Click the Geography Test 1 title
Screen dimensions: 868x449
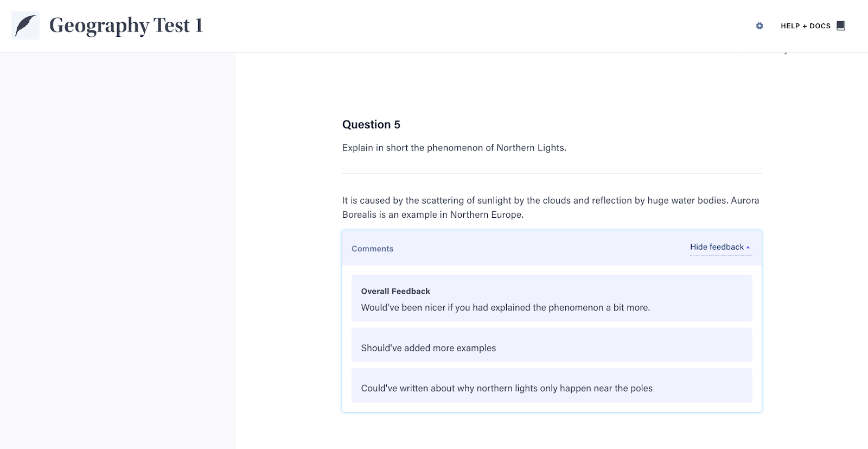pyautogui.click(x=126, y=26)
